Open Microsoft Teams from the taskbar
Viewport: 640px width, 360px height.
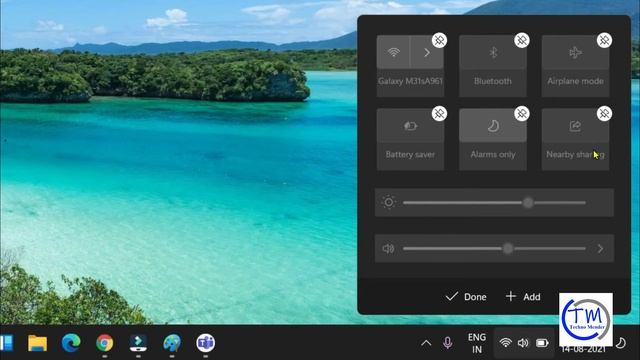pos(205,343)
